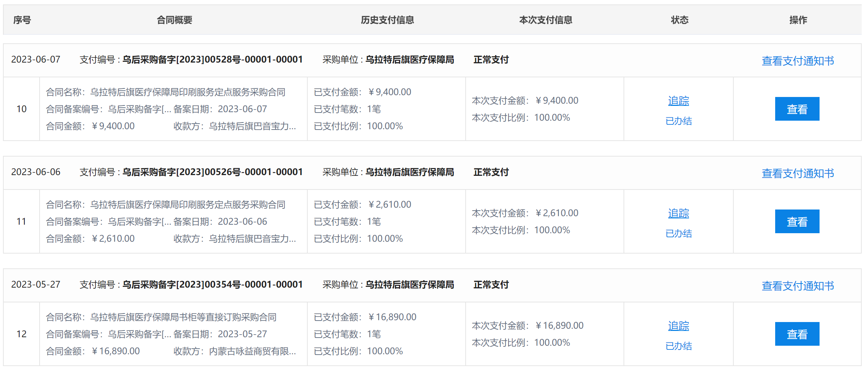Click 已办结 status in row 11
This screenshot has width=868, height=372.
click(x=679, y=234)
